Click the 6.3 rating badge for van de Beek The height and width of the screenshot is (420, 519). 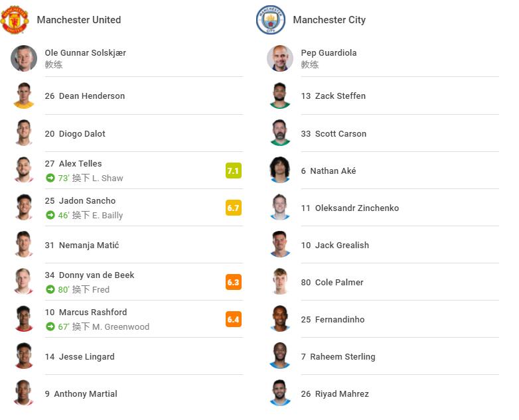point(234,282)
